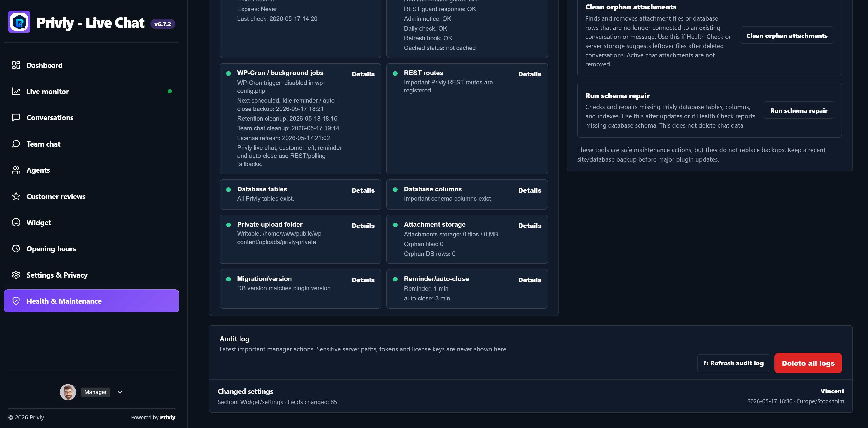
Task: Click the Manager user avatar
Action: pyautogui.click(x=68, y=392)
